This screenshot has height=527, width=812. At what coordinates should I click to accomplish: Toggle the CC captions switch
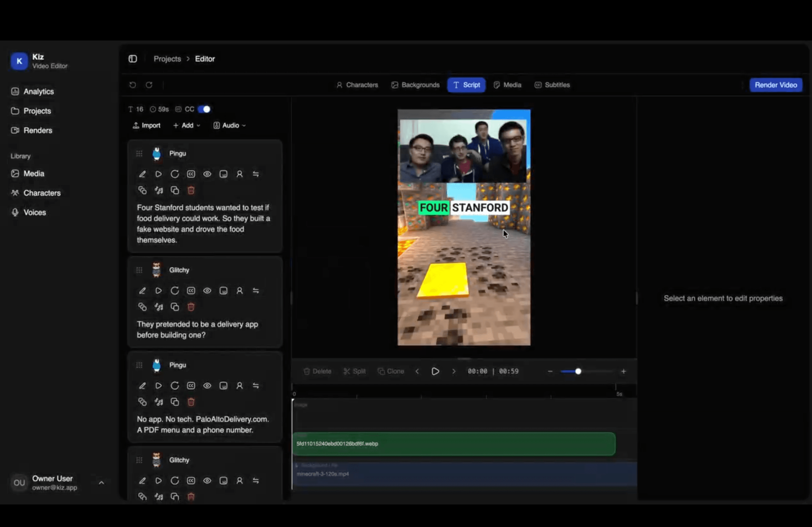(204, 109)
